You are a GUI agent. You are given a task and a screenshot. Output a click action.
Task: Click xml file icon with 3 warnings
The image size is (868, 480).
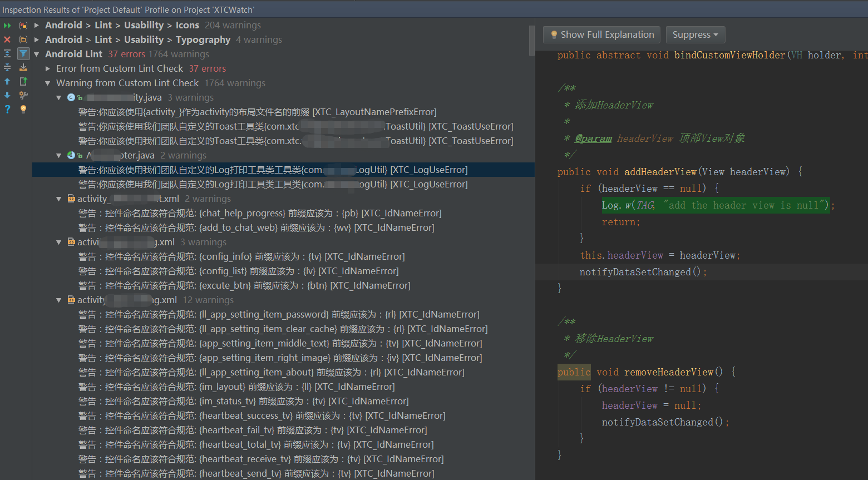coord(71,242)
